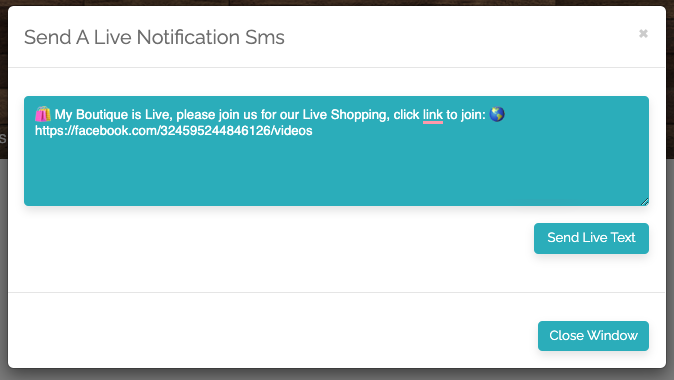Focus the empty area of the SMS text box

336,172
